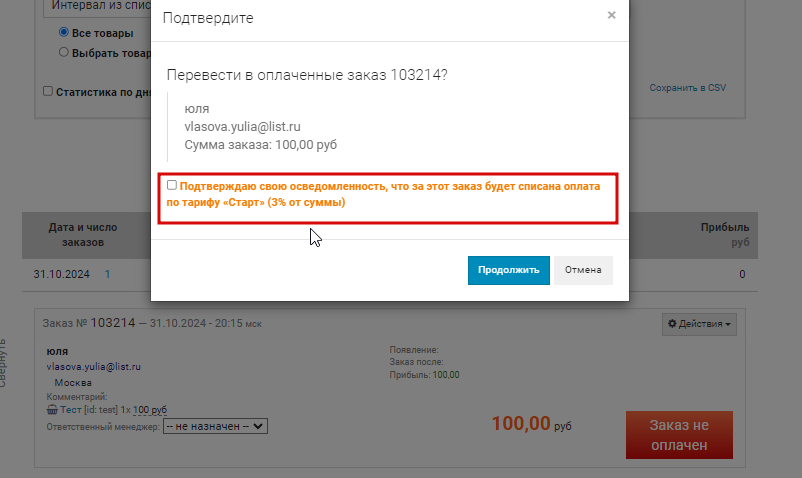Click the basket icon beside Тест
802x478 pixels.
point(52,409)
